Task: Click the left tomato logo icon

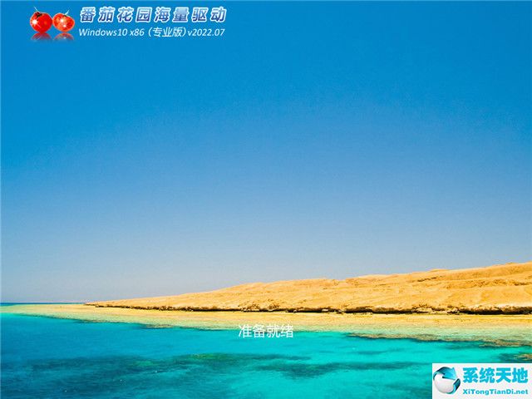Action: pyautogui.click(x=41, y=22)
